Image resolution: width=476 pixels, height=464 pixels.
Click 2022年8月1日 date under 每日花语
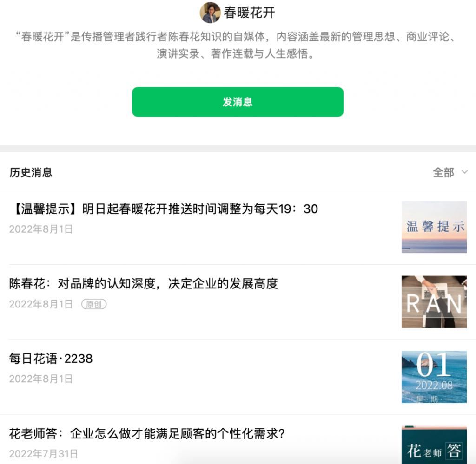pos(41,379)
